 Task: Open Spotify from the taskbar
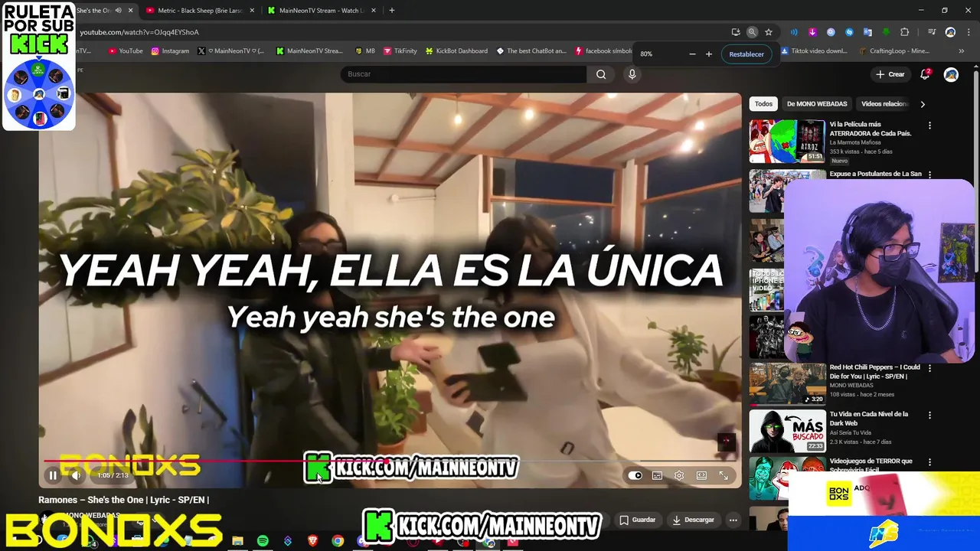[263, 541]
